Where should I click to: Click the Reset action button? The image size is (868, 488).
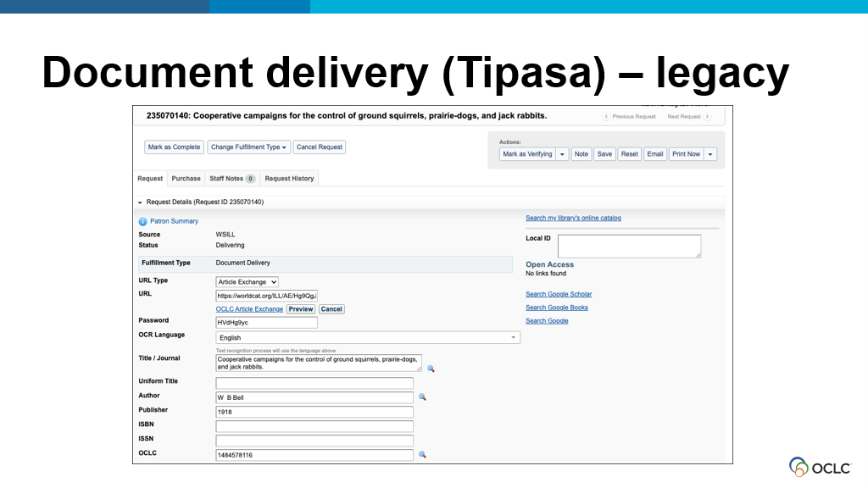click(630, 154)
